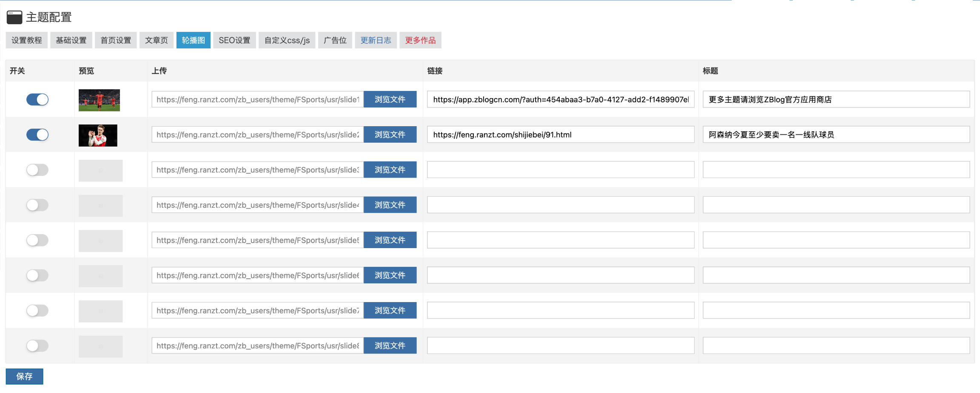This screenshot has width=980, height=393.
Task: Browse files for the fourth slide
Action: (x=390, y=205)
